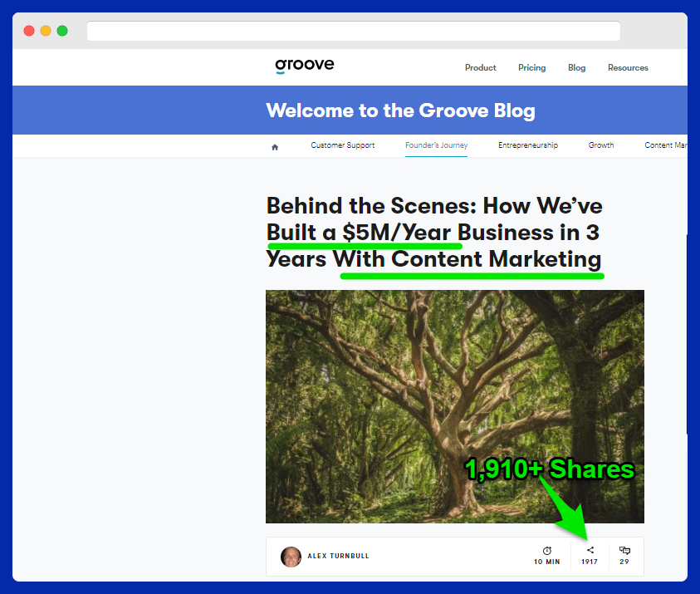The image size is (700, 594).
Task: Open the Blog nav link
Action: click(576, 67)
